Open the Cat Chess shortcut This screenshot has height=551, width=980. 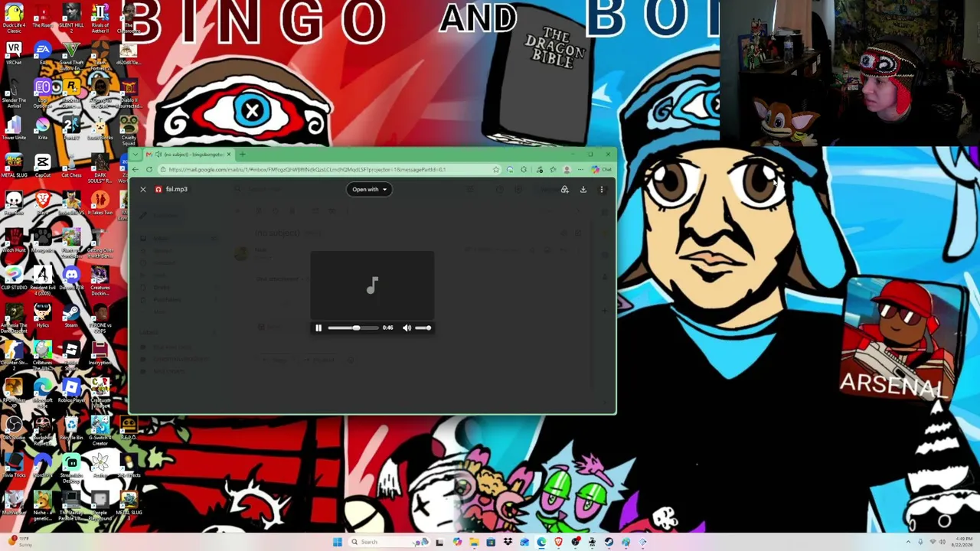(x=71, y=165)
